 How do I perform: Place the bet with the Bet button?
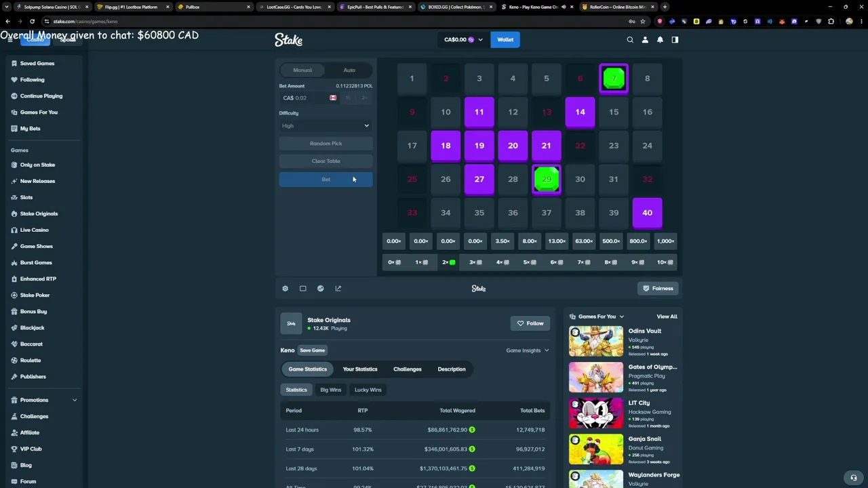coord(325,180)
